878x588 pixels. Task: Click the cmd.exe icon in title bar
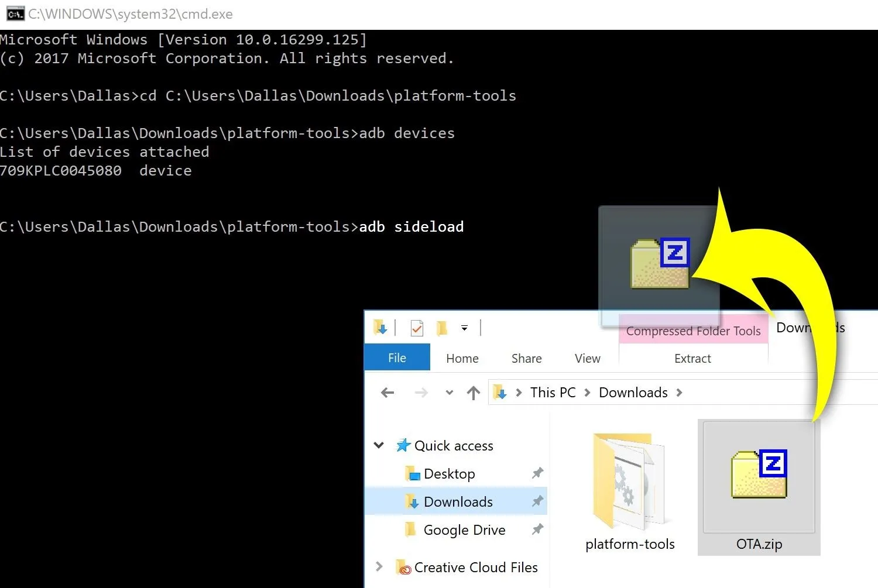click(15, 14)
